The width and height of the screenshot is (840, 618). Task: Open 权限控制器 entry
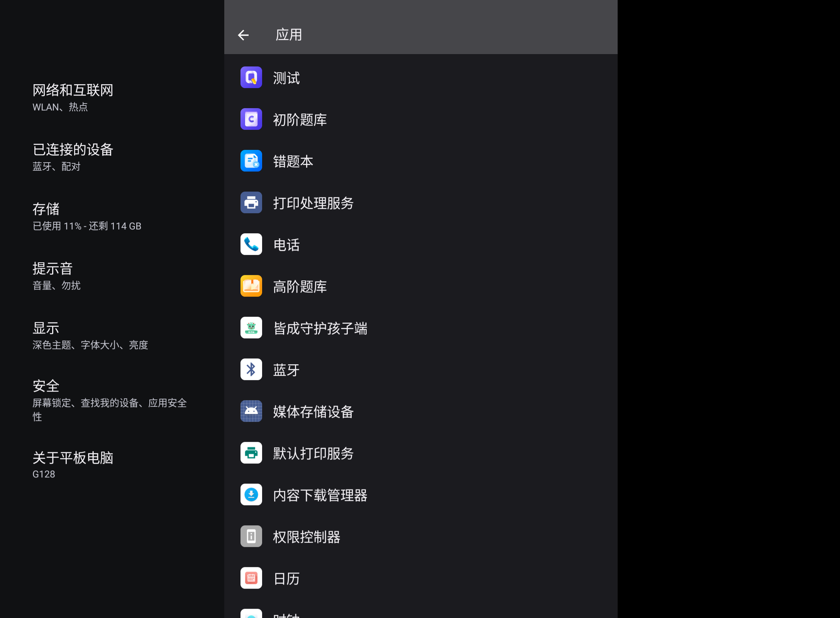click(421, 536)
